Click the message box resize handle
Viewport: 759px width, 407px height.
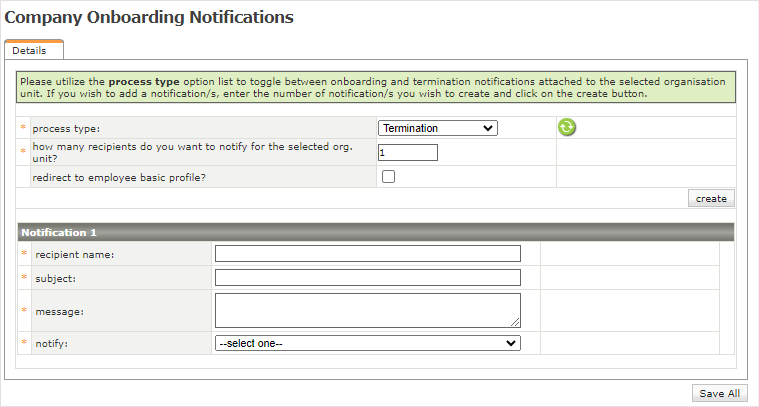pyautogui.click(x=516, y=322)
